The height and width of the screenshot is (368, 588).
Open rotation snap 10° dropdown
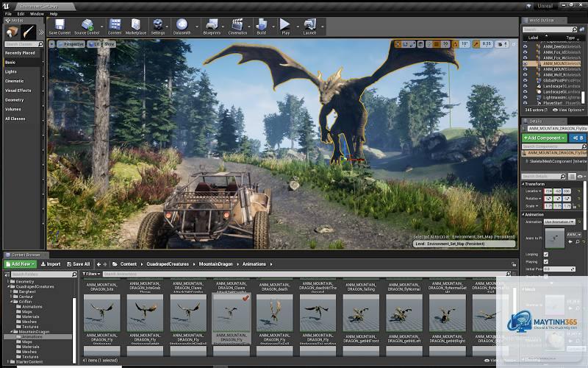coord(465,44)
